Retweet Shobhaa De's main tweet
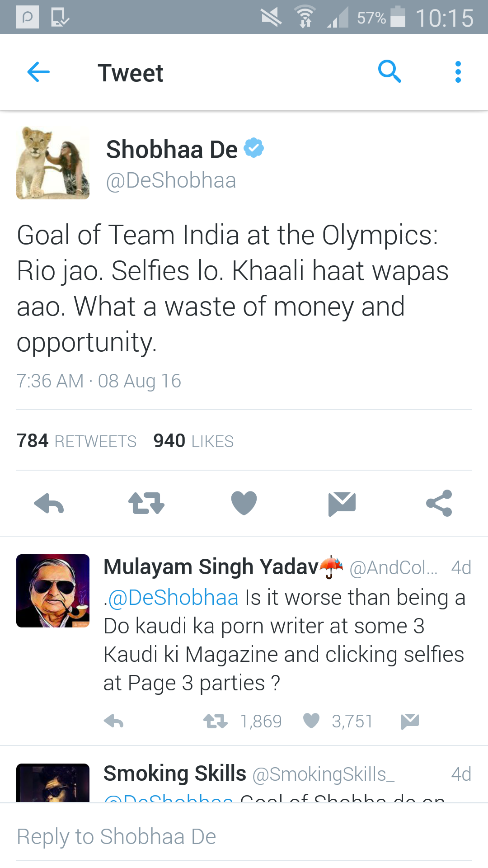488x868 pixels. click(x=146, y=503)
